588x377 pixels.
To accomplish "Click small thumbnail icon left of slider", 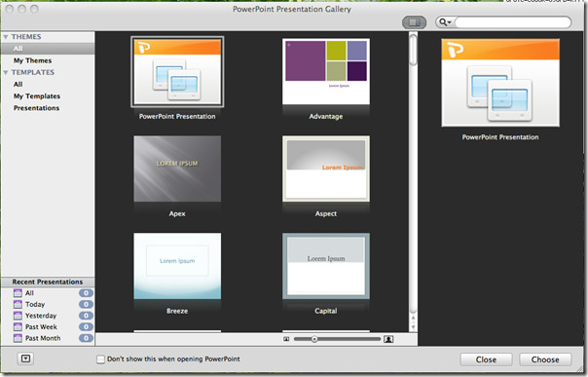I will click(x=286, y=339).
